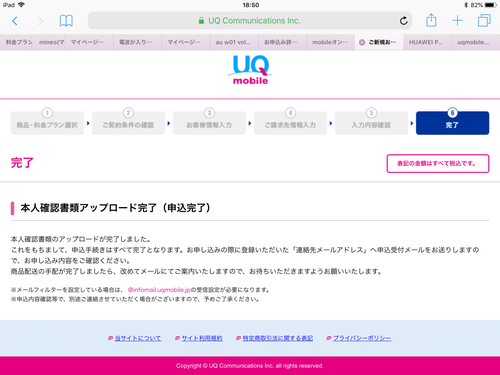
Task: Tap the Bluetooth status icon
Action: point(466,5)
